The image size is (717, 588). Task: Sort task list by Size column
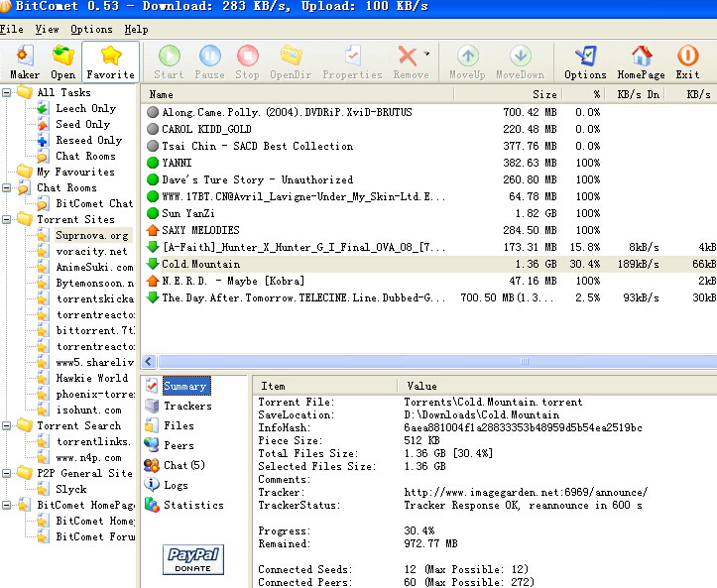click(x=508, y=94)
